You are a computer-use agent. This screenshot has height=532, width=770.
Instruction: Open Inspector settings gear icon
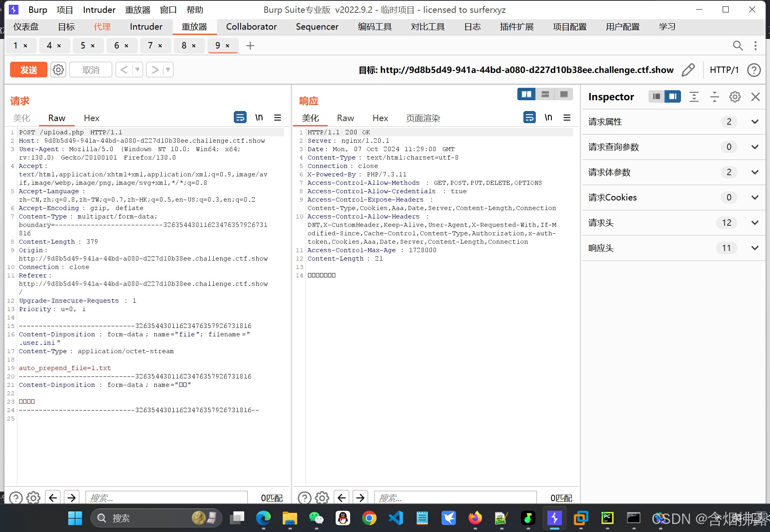click(x=735, y=97)
